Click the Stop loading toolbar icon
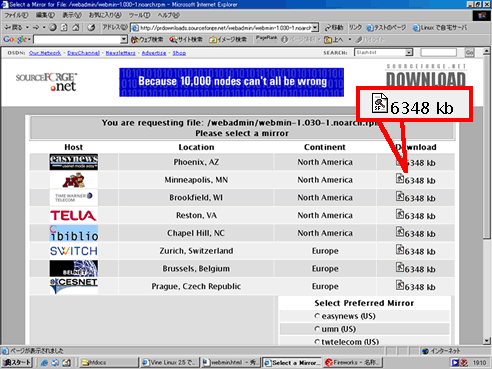Viewport: 492px width, 369px height. pos(53,27)
